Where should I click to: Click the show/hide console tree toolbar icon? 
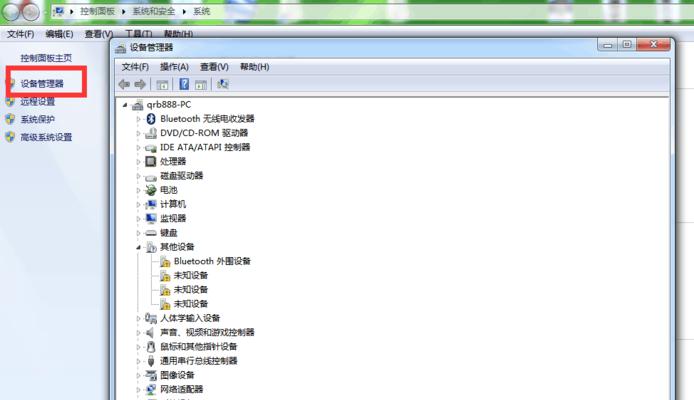[162, 85]
